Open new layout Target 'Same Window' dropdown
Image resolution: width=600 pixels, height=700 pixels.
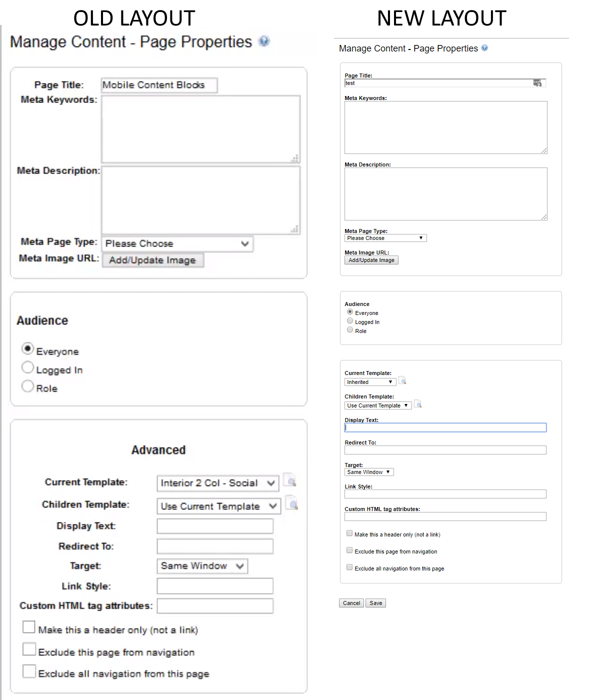(x=369, y=472)
